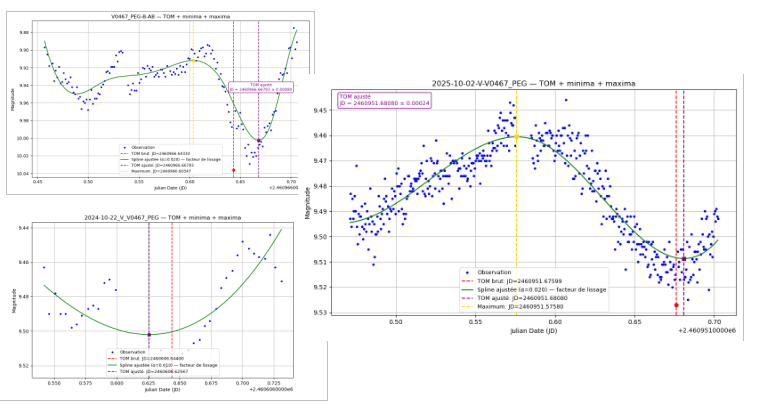Screen dimensions: 759x412
Task: Click the red TOM brut dot in top-left plot
Action: coord(233,170)
